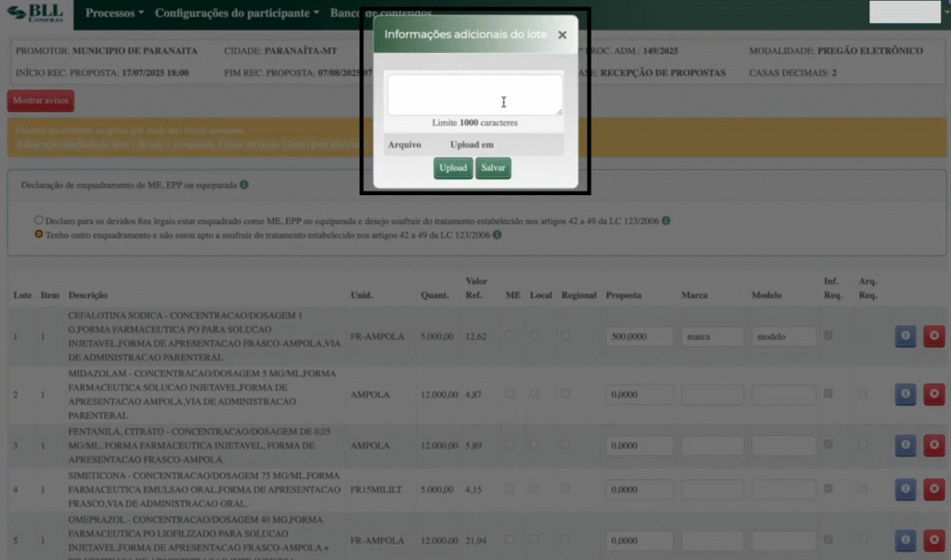Image resolution: width=951 pixels, height=560 pixels.
Task: Click the blue info icon for SIMETICONA row
Action: point(905,489)
